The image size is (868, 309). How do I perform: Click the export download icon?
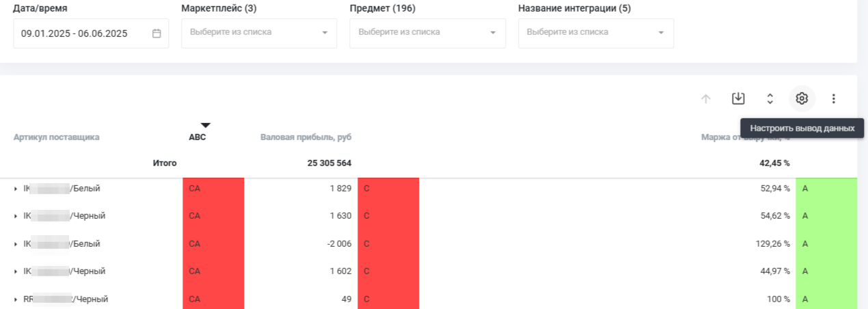(738, 98)
